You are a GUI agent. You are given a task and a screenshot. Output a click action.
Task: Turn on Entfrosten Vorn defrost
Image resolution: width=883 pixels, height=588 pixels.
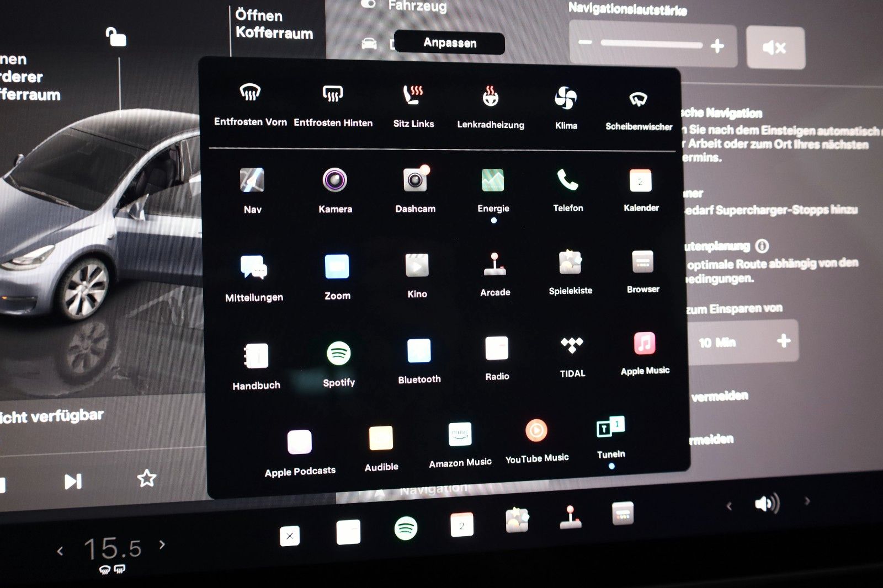pos(250,93)
